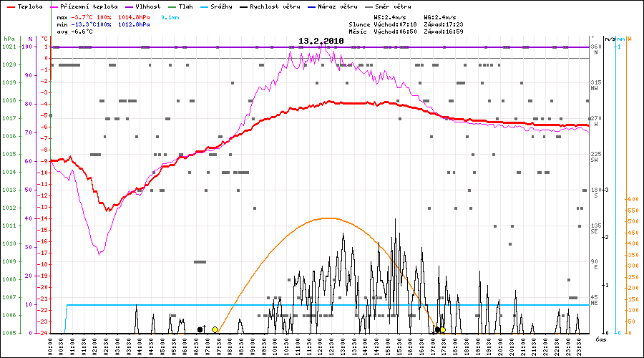Screen dimensions: 644x358
Task: Click the black moonrise dot near 06:30
Action: pos(200,329)
